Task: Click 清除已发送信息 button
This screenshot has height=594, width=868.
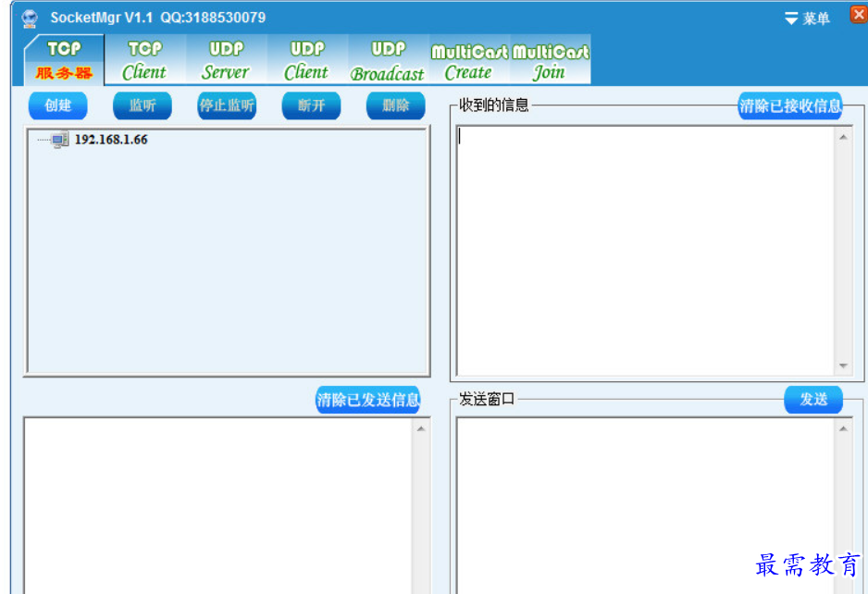Action: (368, 400)
